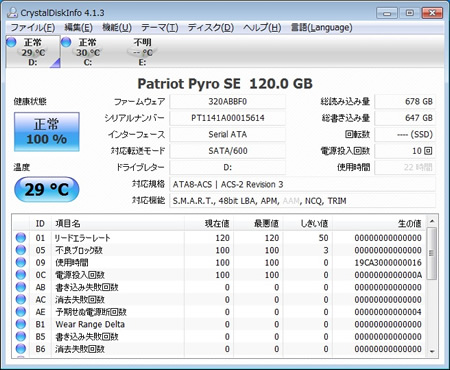Open the ファイル(F) menu
450x370 pixels.
(33, 27)
